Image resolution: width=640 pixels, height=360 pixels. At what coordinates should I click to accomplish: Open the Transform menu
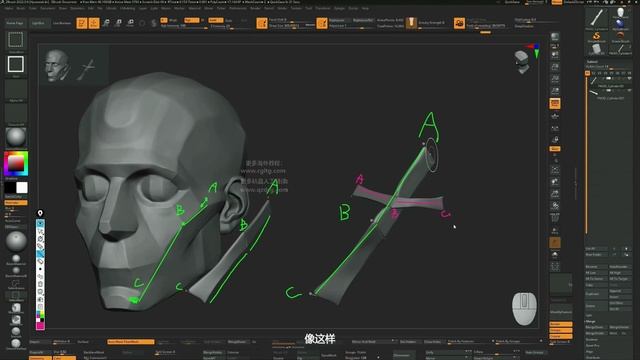coord(322,8)
